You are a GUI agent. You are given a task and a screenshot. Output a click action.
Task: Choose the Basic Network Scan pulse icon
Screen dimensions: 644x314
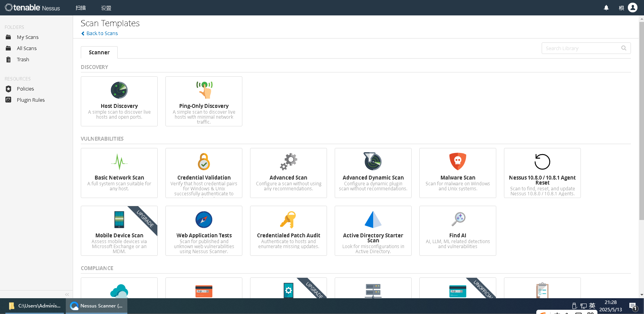click(119, 162)
